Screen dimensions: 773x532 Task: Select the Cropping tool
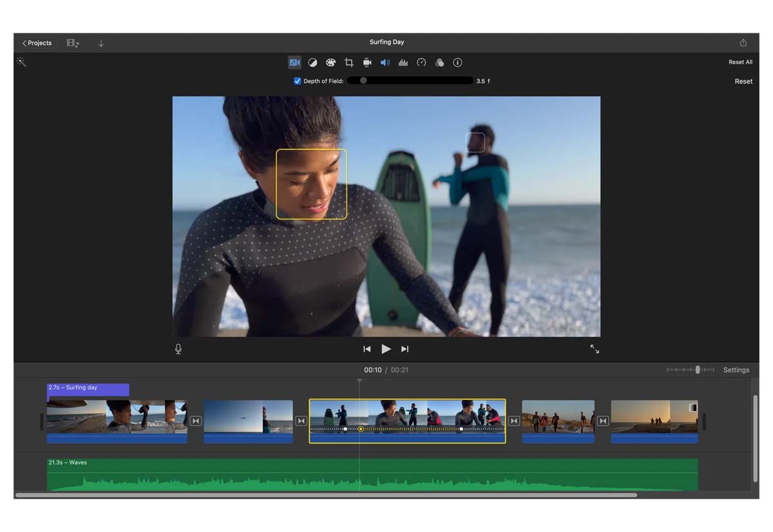[349, 62]
